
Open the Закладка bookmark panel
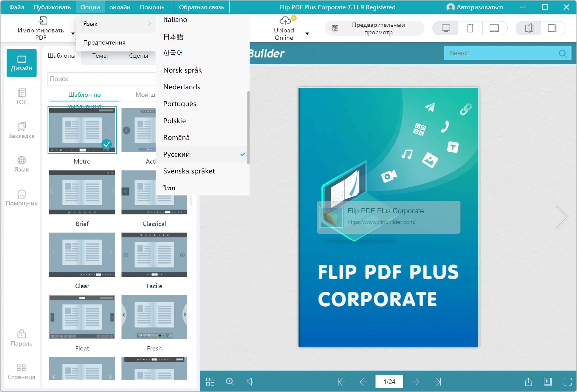21,131
